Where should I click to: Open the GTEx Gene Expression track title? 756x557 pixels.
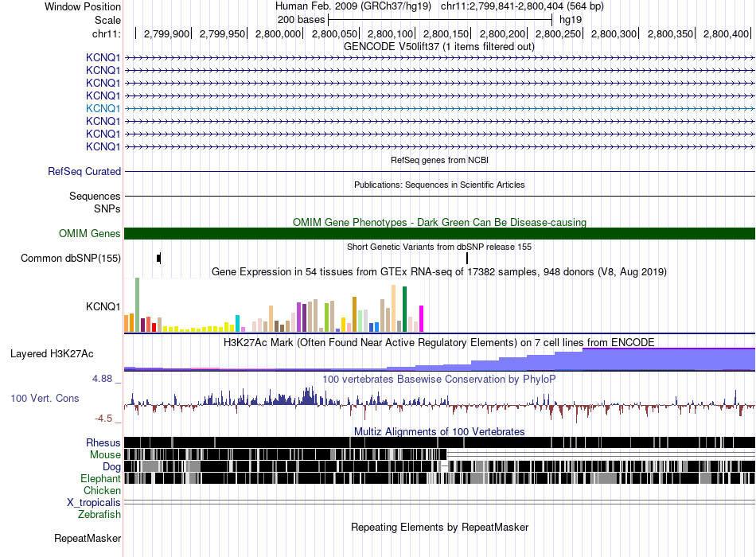tap(439, 272)
